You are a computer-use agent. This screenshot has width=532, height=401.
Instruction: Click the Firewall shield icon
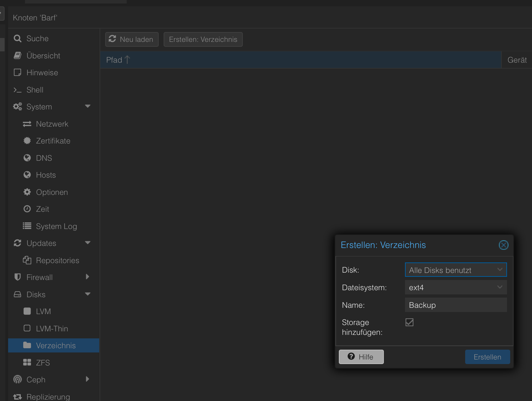pyautogui.click(x=18, y=277)
